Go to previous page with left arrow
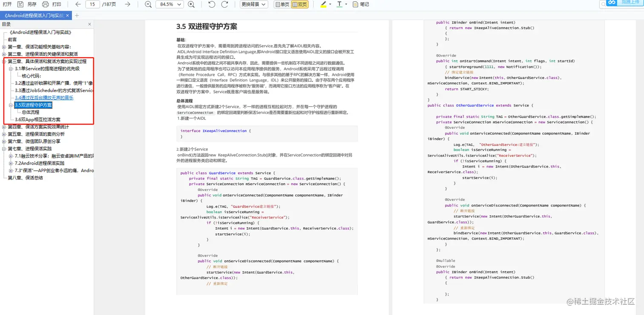The width and height of the screenshot is (644, 315). (78, 4)
